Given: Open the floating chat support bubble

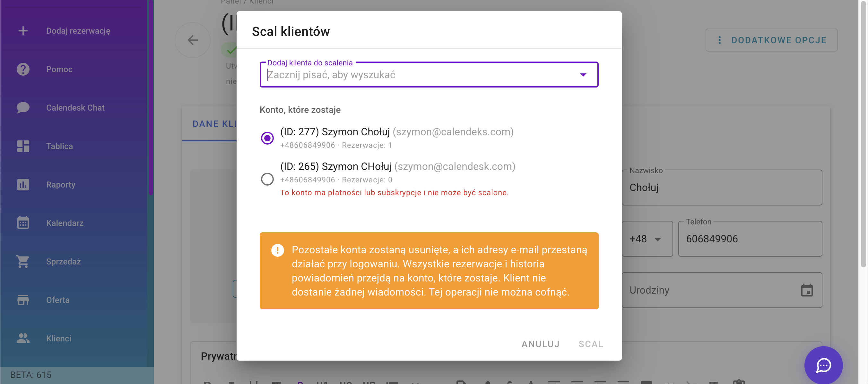Looking at the screenshot, I should 823,365.
